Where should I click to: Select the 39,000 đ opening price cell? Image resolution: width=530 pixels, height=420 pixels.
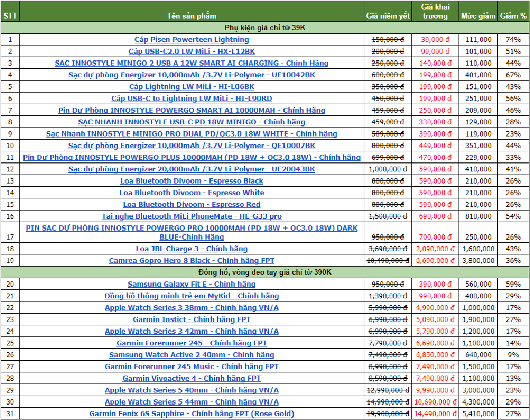(x=435, y=40)
